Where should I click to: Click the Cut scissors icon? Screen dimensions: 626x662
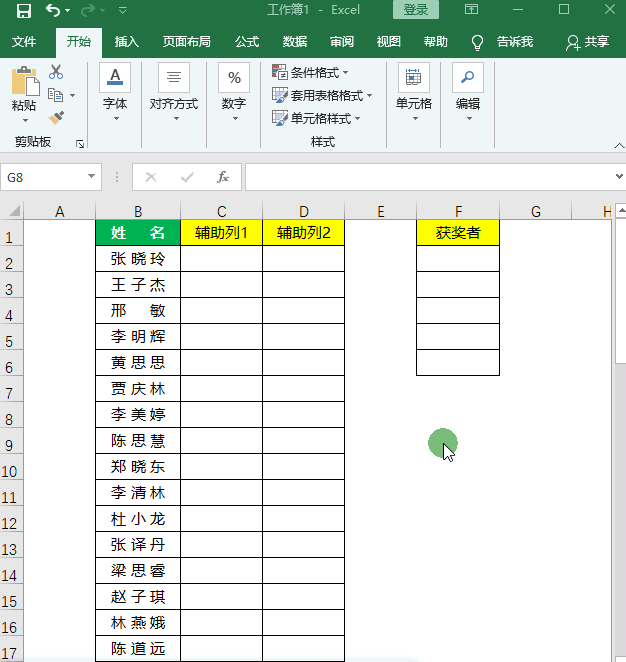coord(56,72)
